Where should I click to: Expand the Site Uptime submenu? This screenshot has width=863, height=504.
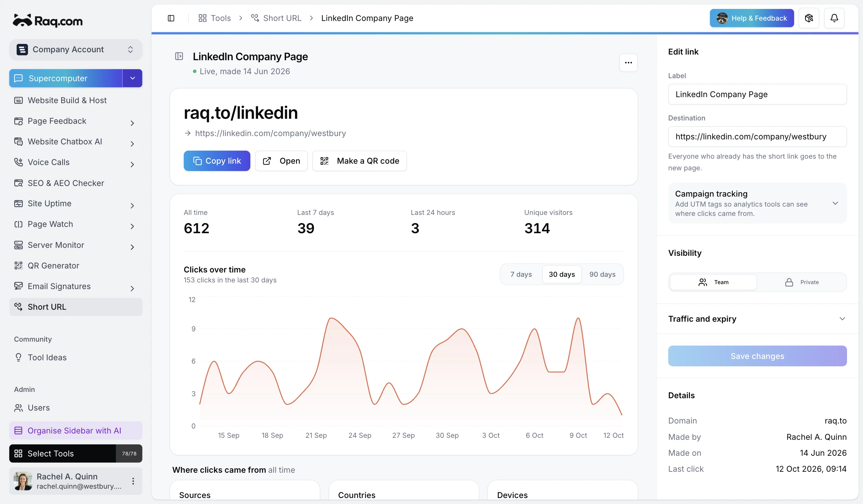[132, 205]
